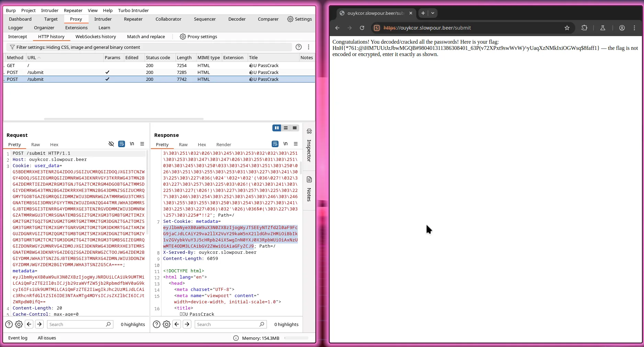Image resolution: width=644 pixels, height=347 pixels.
Task: Bookmark this page with the star icon
Action: coord(567,28)
